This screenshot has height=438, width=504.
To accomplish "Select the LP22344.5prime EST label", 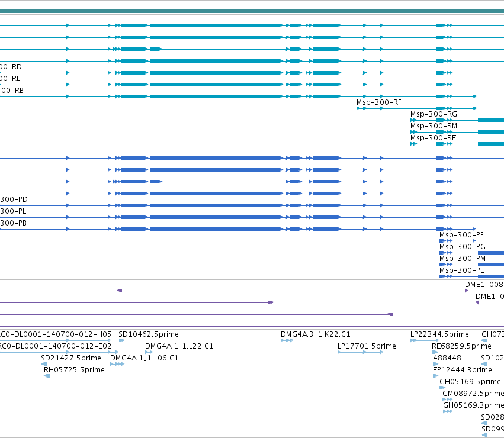I will 439,334.
